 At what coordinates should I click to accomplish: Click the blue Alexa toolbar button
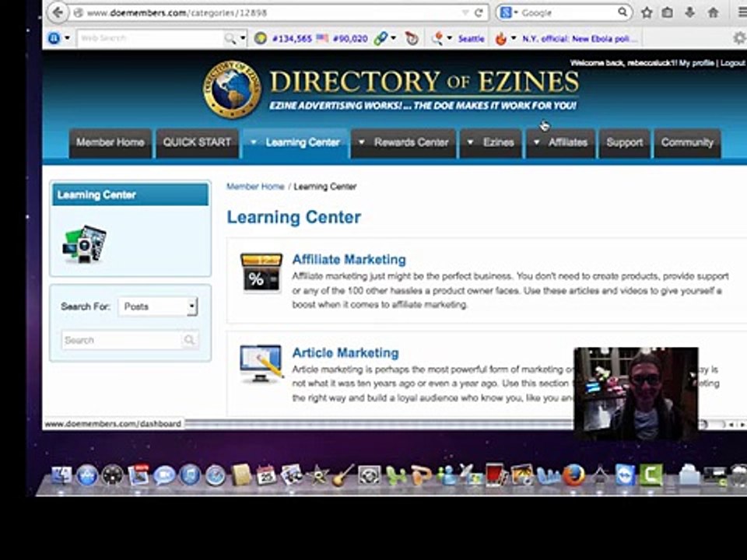(54, 38)
